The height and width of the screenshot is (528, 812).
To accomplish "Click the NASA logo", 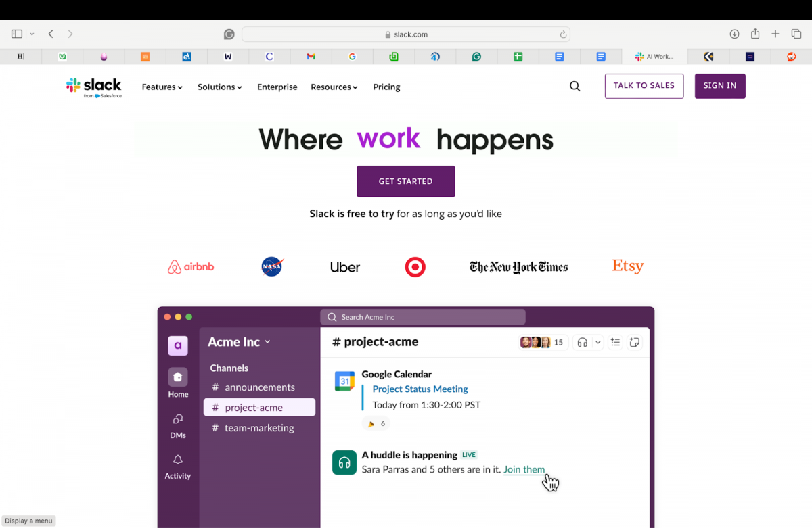I will [x=272, y=267].
